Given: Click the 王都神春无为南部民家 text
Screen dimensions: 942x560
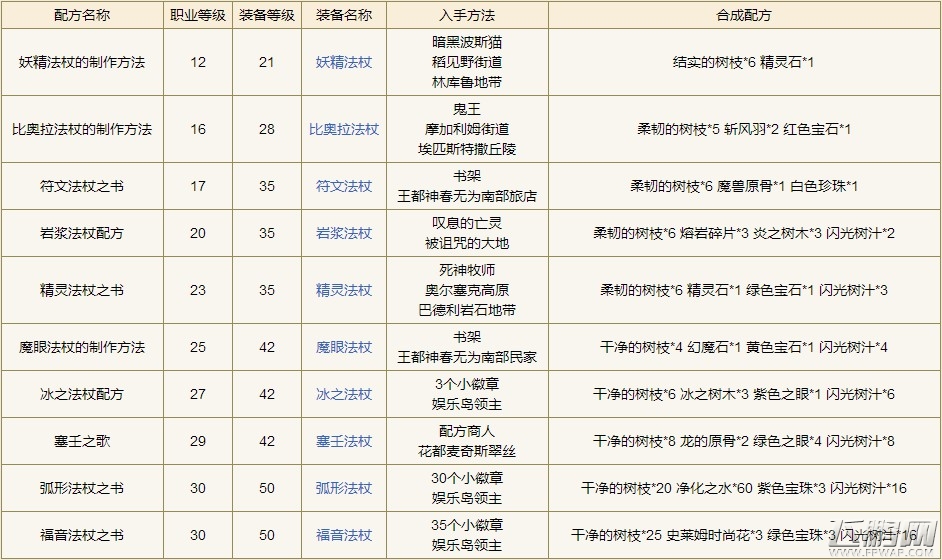Looking at the screenshot, I should (467, 358).
